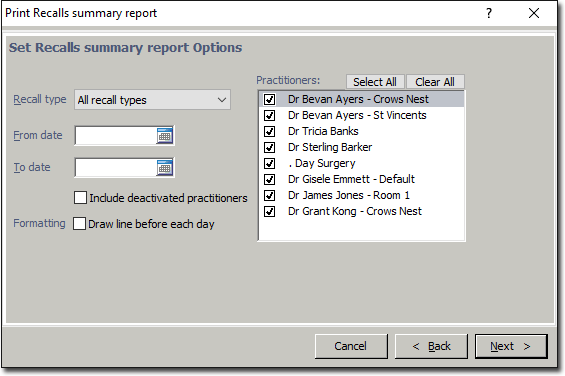Uncheck Dr Grant Kong - Crows Nest
The height and width of the screenshot is (376, 565).
coord(270,211)
